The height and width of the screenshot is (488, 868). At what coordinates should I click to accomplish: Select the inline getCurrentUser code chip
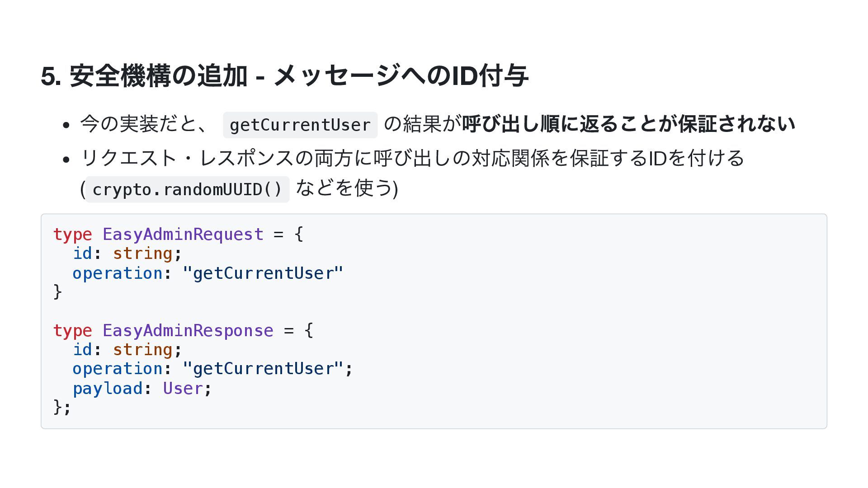(x=300, y=125)
